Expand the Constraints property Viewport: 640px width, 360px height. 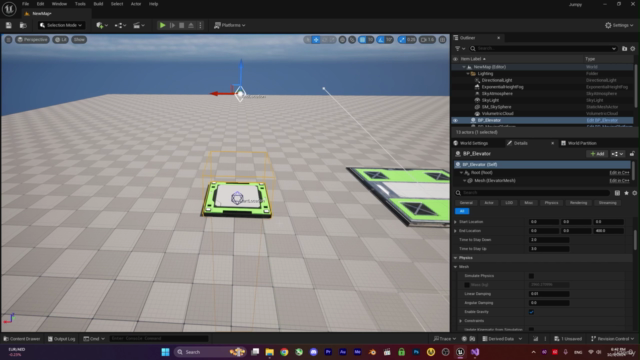click(461, 321)
